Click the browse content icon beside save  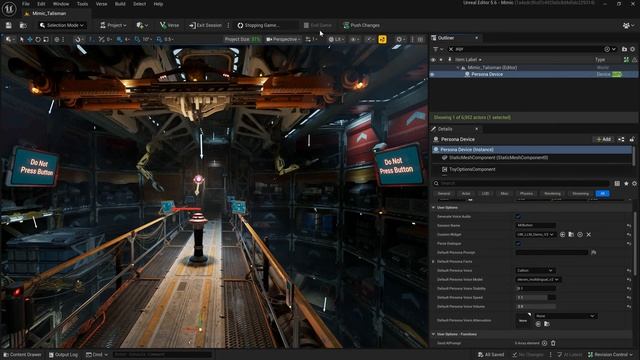pyautogui.click(x=23, y=25)
